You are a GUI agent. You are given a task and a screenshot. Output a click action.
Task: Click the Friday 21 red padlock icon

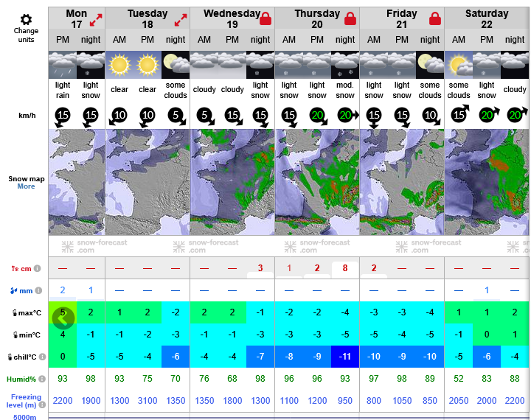[435, 18]
